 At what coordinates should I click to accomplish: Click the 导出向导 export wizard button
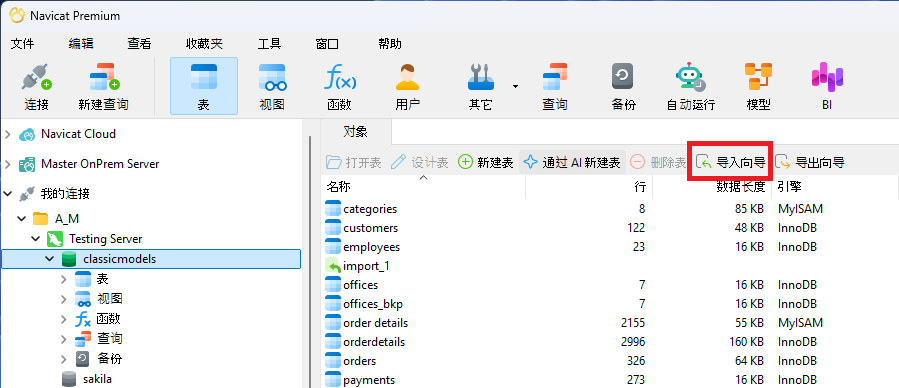coord(810,163)
